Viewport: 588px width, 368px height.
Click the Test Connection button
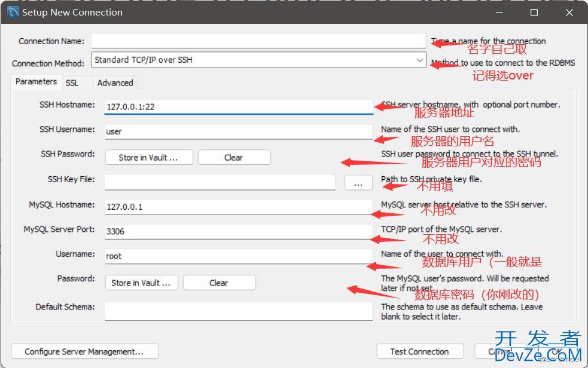(x=420, y=351)
